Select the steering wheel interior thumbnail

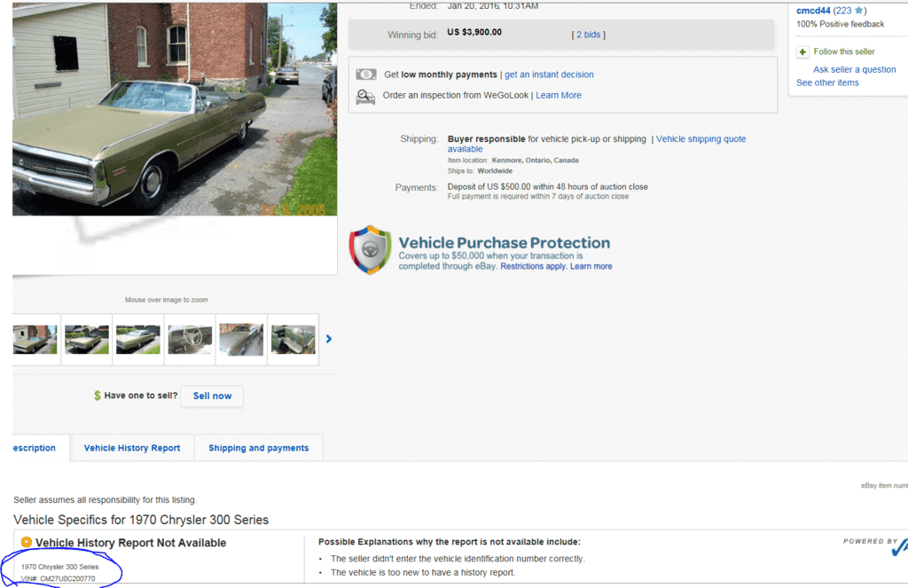coord(190,339)
